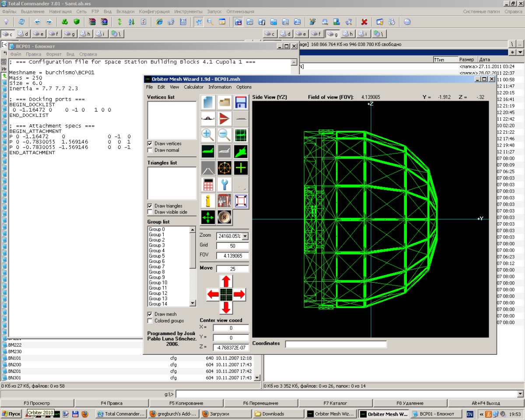Open the Конфигурация menu in Total Commander
525x420 pixels.
tap(154, 11)
